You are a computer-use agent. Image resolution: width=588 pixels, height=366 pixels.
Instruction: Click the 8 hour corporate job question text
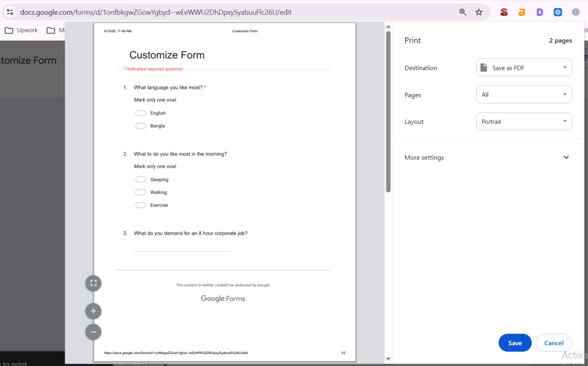click(191, 233)
